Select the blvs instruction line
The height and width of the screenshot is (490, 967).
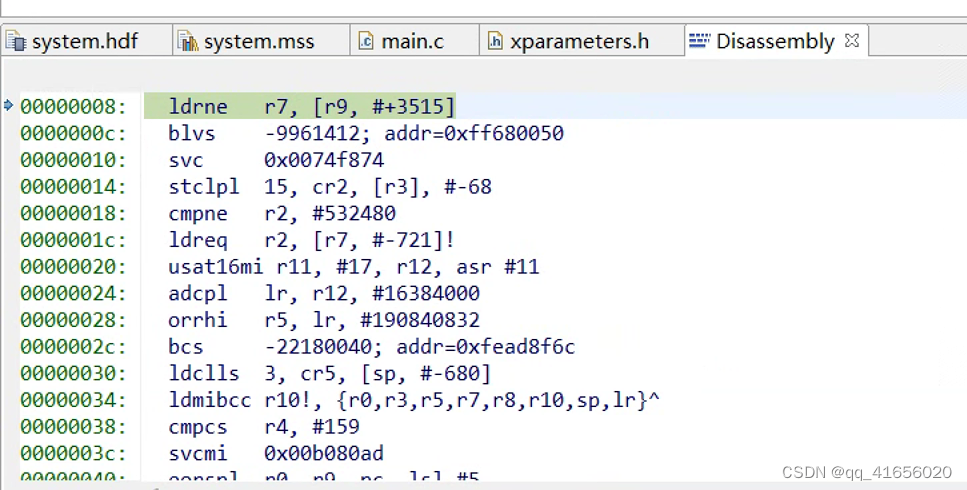(x=366, y=133)
